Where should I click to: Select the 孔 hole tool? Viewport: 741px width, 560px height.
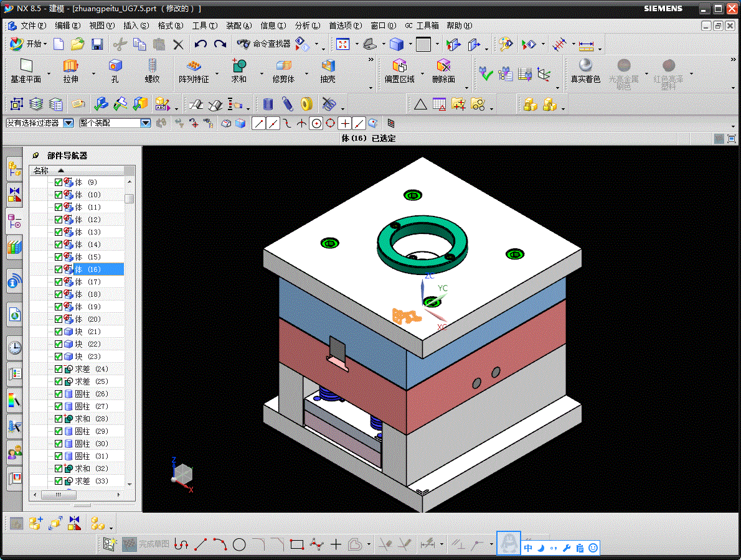(x=115, y=71)
